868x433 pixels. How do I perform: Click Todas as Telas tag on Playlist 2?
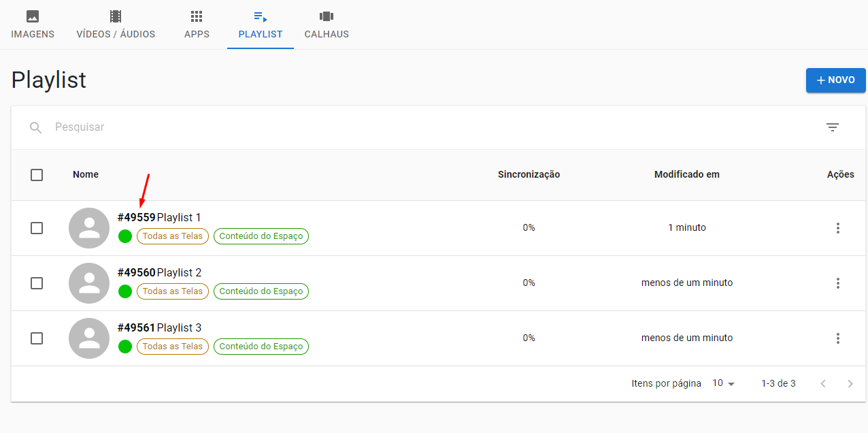tap(173, 291)
